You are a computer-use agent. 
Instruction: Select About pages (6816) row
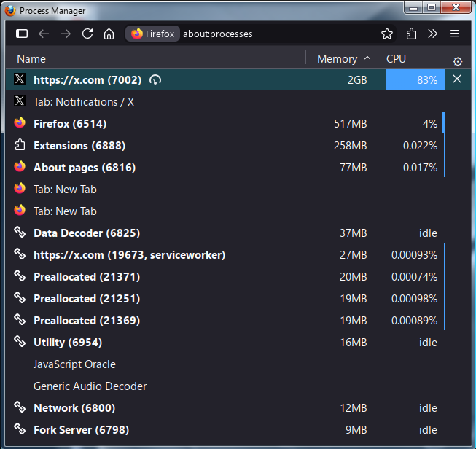pos(238,167)
